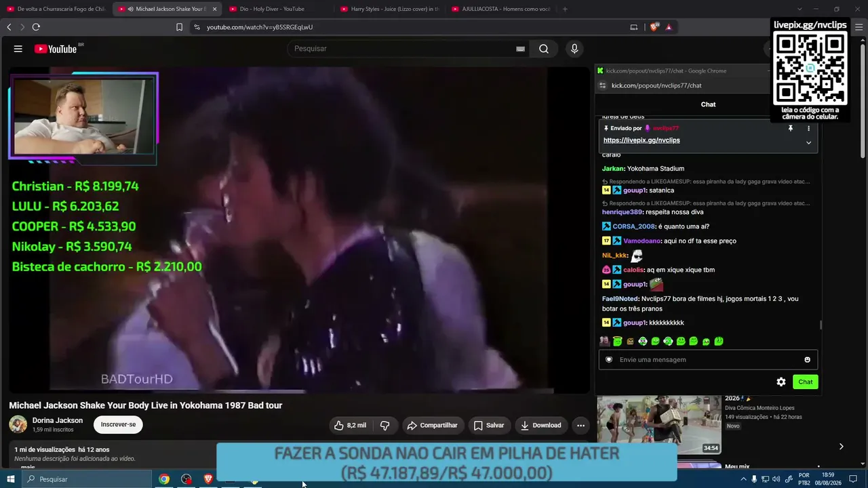The width and height of the screenshot is (868, 488).
Task: Open the on-screen keyboard icon in search box
Action: [x=520, y=49]
